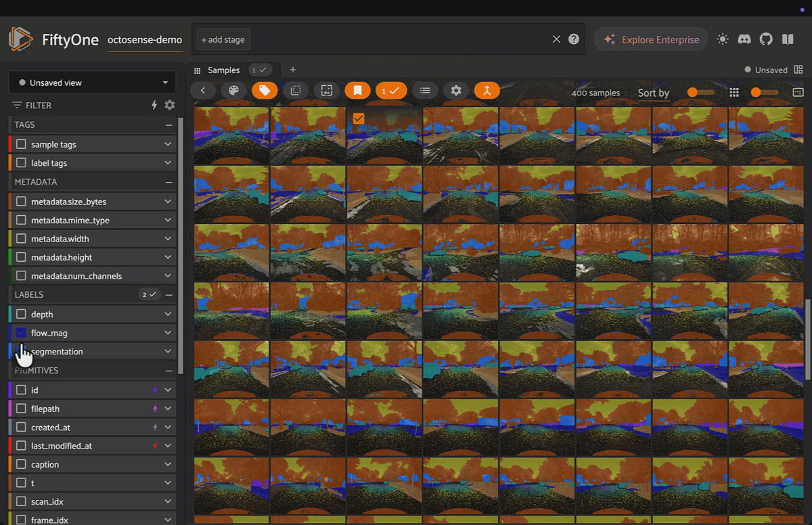Image resolution: width=812 pixels, height=525 pixels.
Task: Click the Explore Enterprise button
Action: (x=651, y=39)
